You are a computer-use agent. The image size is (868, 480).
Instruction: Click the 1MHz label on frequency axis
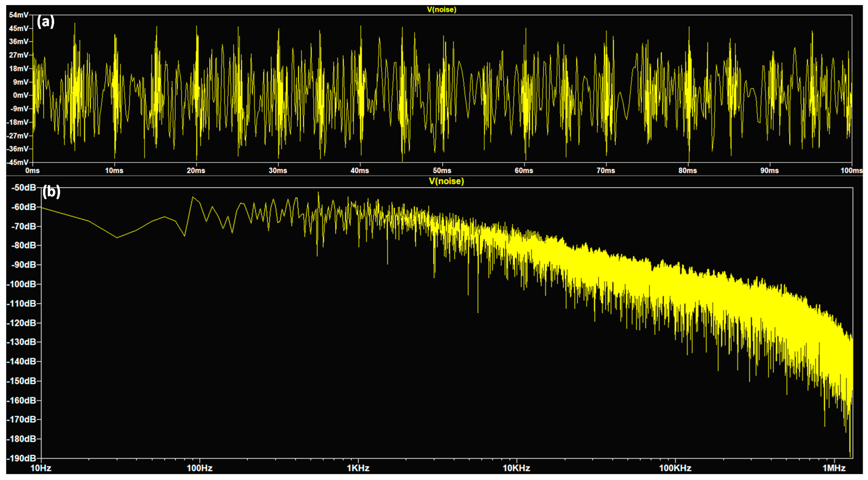click(x=834, y=468)
